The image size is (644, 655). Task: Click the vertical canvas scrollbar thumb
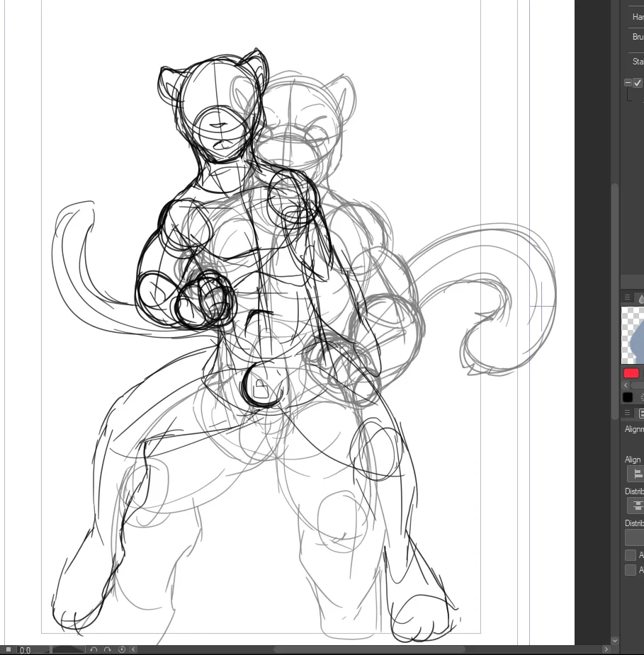point(614,301)
